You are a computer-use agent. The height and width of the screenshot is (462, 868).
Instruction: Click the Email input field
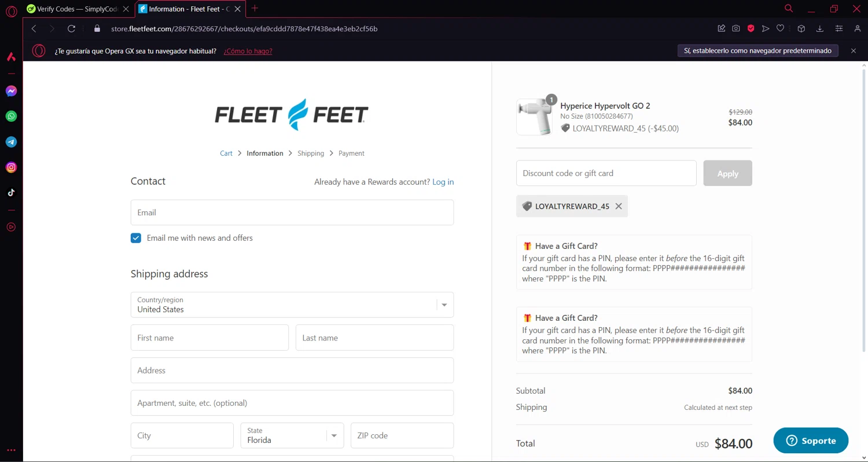(x=292, y=212)
